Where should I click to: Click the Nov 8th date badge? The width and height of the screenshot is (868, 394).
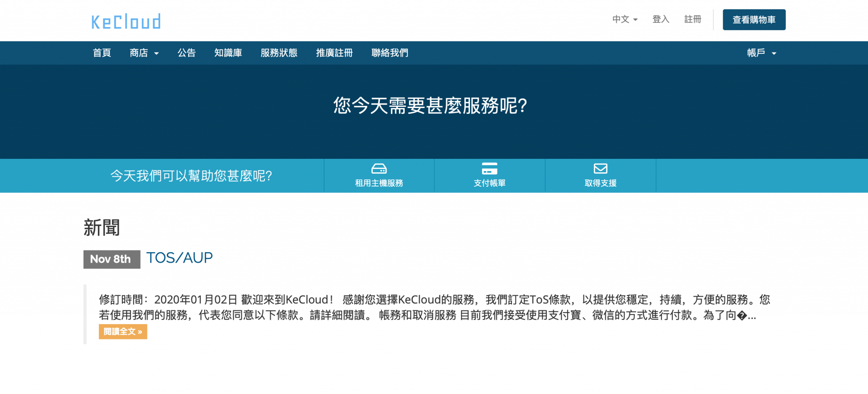111,259
